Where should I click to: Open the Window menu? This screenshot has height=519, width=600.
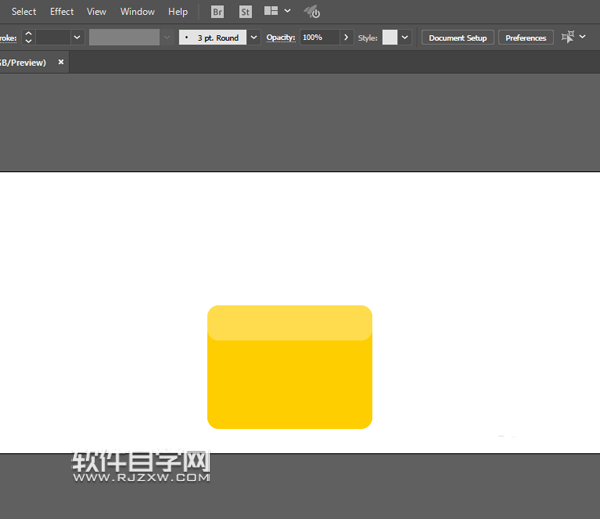point(137,12)
